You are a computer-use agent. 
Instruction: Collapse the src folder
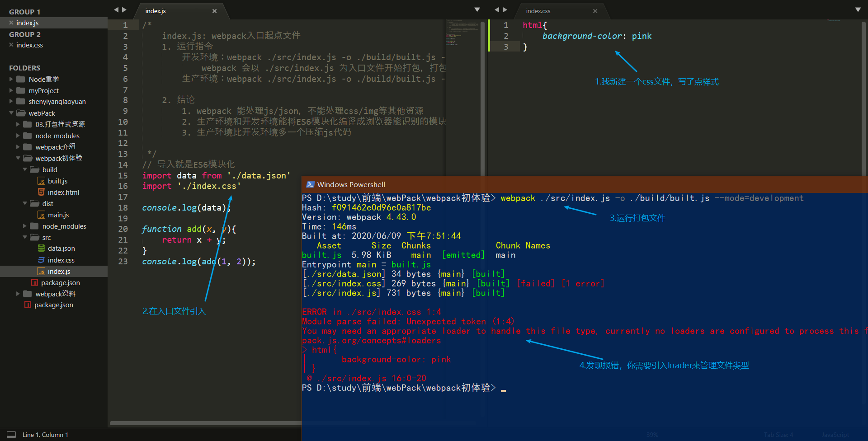coord(25,237)
